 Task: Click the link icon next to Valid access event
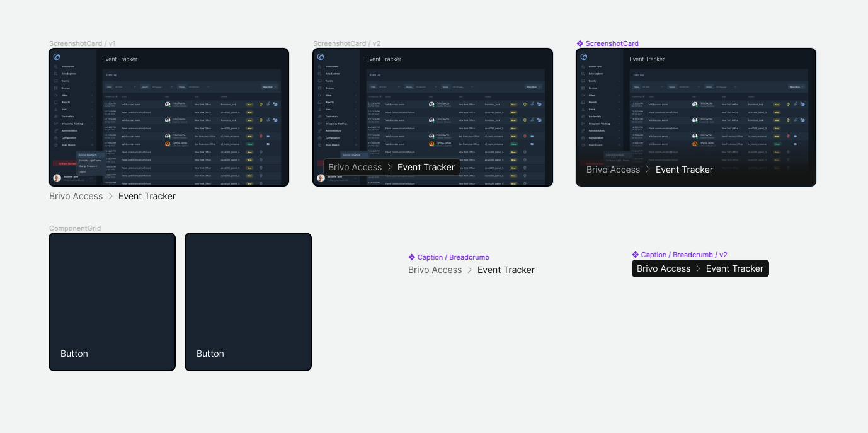tap(268, 105)
